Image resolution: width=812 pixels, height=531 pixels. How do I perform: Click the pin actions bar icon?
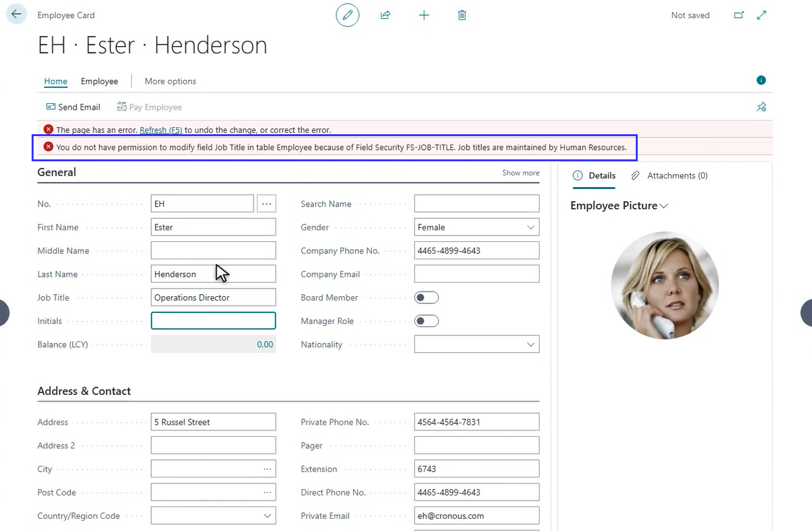point(762,107)
